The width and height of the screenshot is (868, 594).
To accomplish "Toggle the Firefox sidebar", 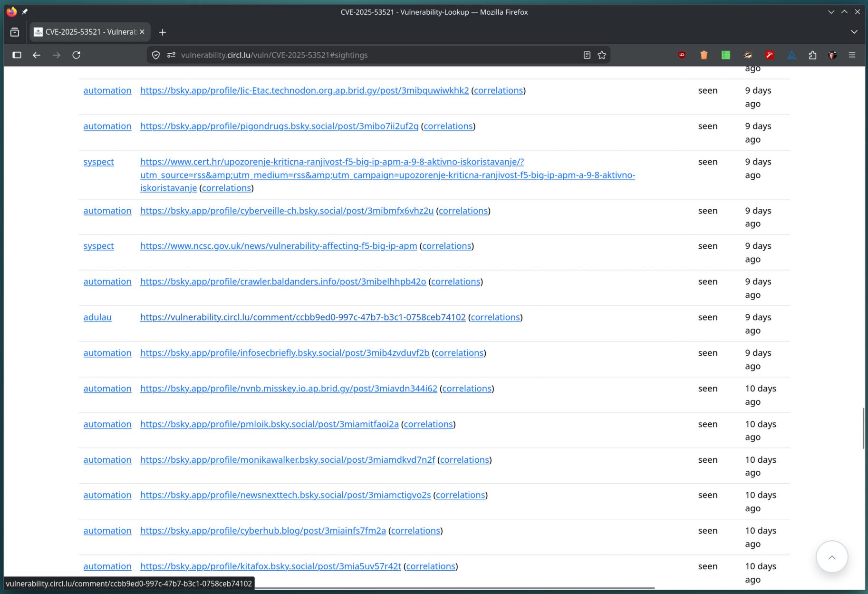I will [17, 55].
